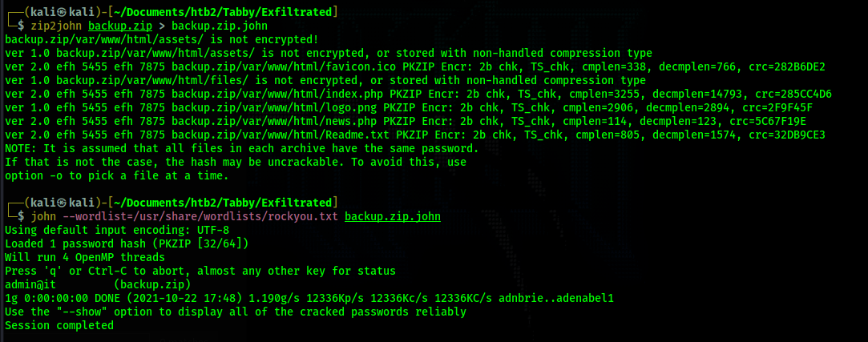Viewport: 868px width, 342px height.
Task: Click the john command in second prompt
Action: (44, 216)
